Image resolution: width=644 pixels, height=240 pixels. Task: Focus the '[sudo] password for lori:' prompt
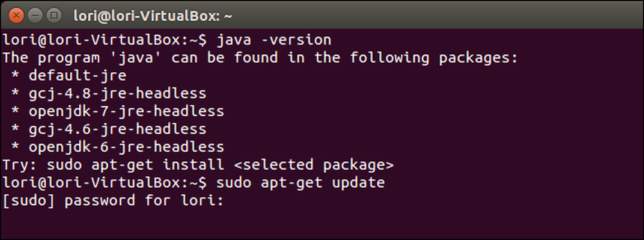pyautogui.click(x=113, y=201)
